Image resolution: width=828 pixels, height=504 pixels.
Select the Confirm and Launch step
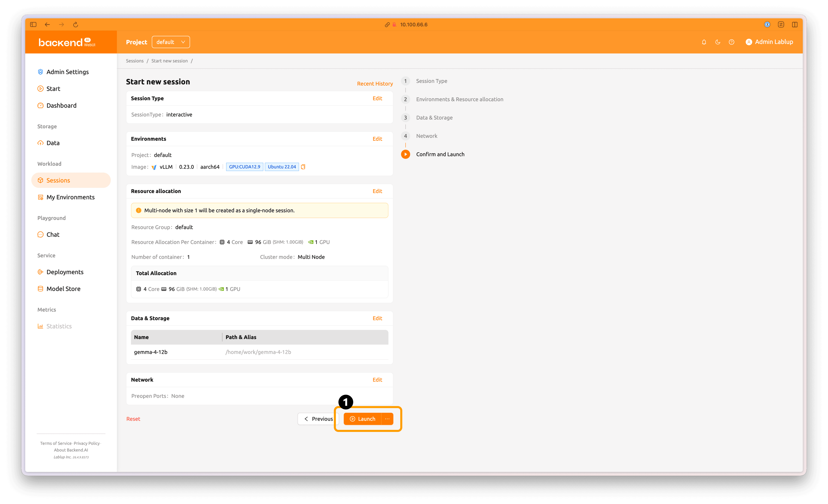433,154
